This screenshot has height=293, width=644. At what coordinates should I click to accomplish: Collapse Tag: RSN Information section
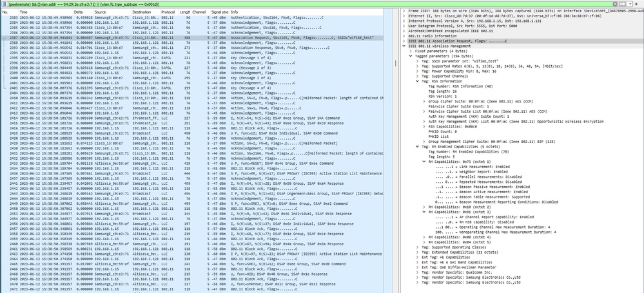(x=418, y=81)
